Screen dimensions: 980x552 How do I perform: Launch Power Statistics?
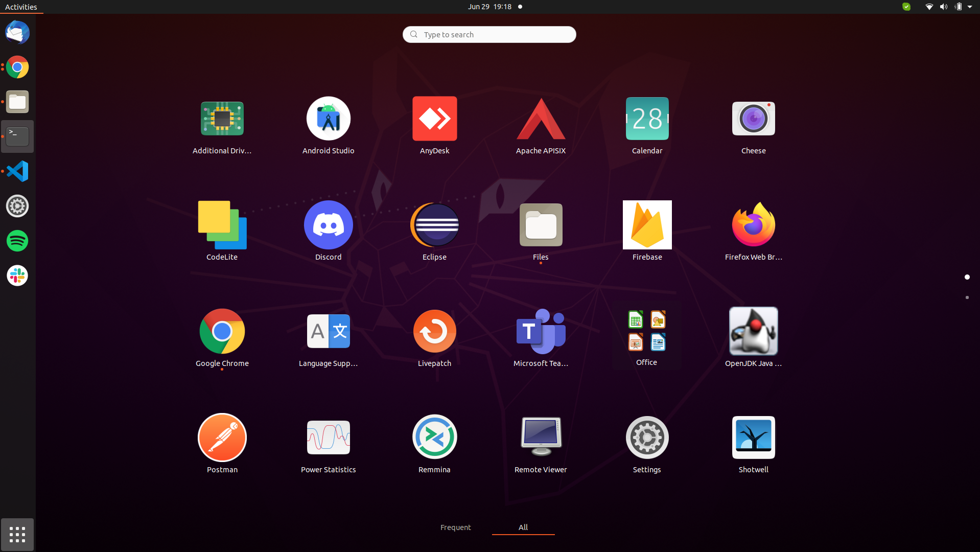(328, 445)
